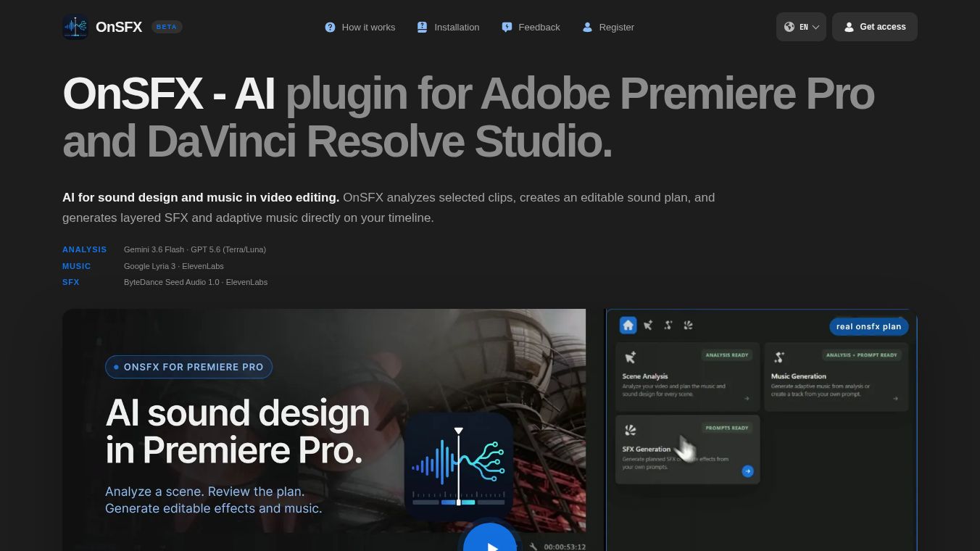980x551 pixels.
Task: Click the cursor icon on the Scene Analysis card
Action: pyautogui.click(x=630, y=357)
